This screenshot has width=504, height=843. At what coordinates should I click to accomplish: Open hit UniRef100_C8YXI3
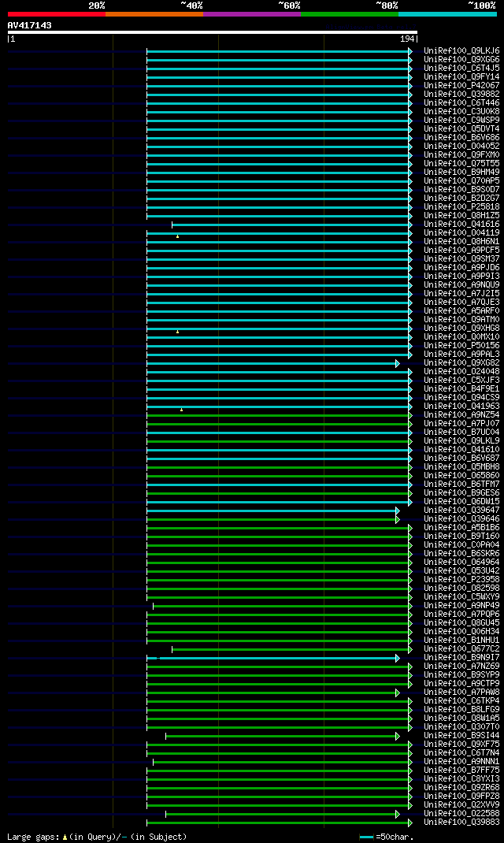tap(461, 778)
